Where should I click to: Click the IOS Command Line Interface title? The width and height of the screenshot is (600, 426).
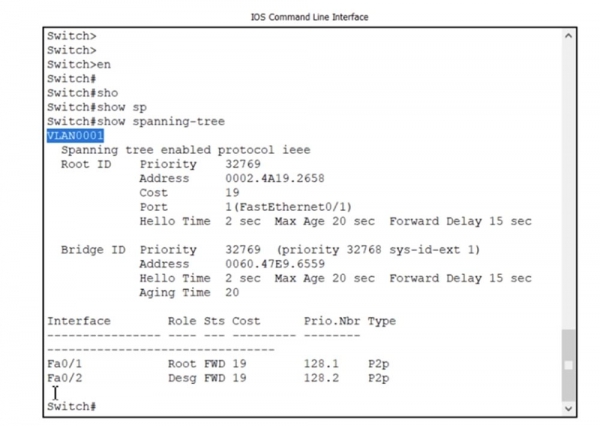click(299, 16)
